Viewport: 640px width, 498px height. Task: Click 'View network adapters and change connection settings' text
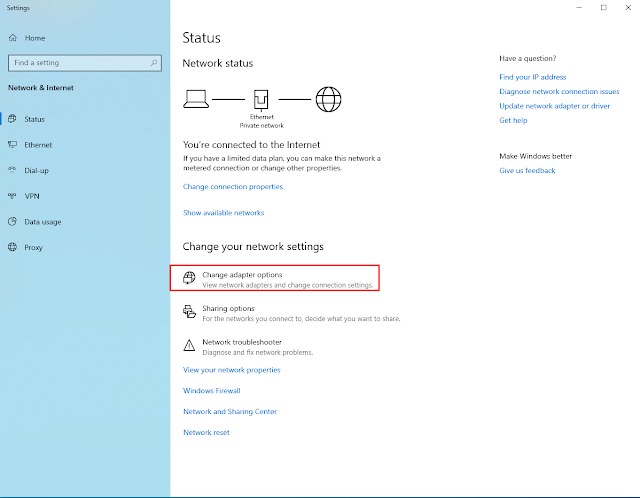click(288, 285)
